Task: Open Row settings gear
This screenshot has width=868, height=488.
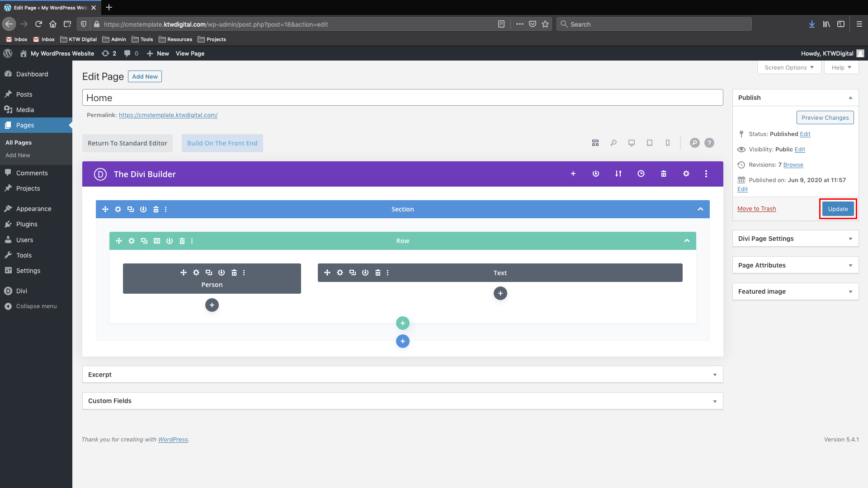Action: [x=132, y=241]
